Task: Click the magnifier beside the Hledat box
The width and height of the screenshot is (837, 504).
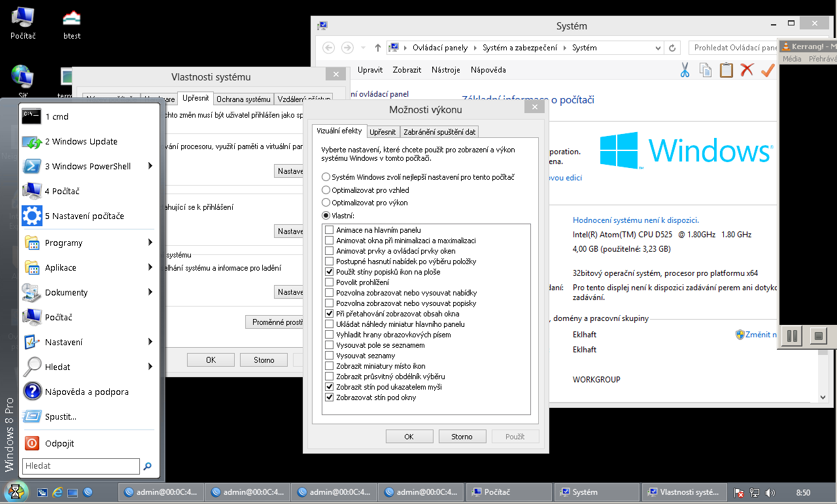Action: (x=148, y=466)
